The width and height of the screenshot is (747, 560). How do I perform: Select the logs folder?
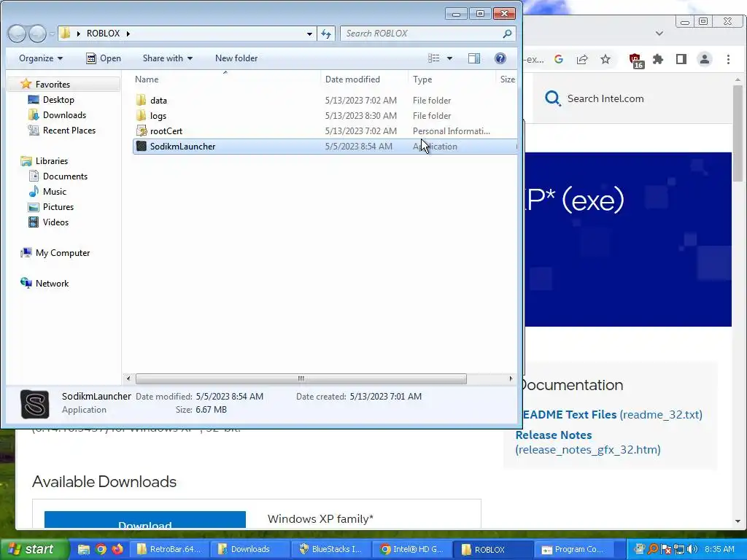(x=324, y=116)
